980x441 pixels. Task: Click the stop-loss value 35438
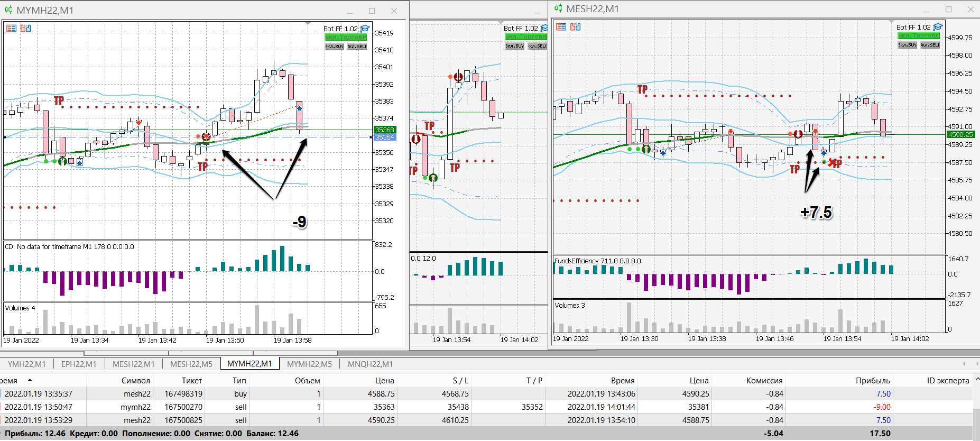pos(458,407)
